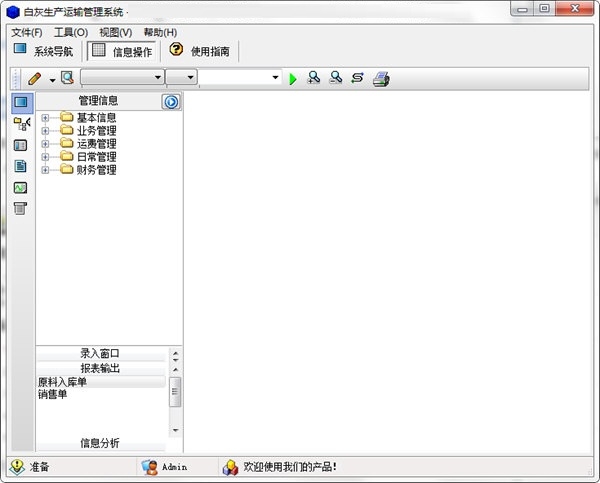
Task: Click the add search condition magnifier icon
Action: tap(314, 78)
